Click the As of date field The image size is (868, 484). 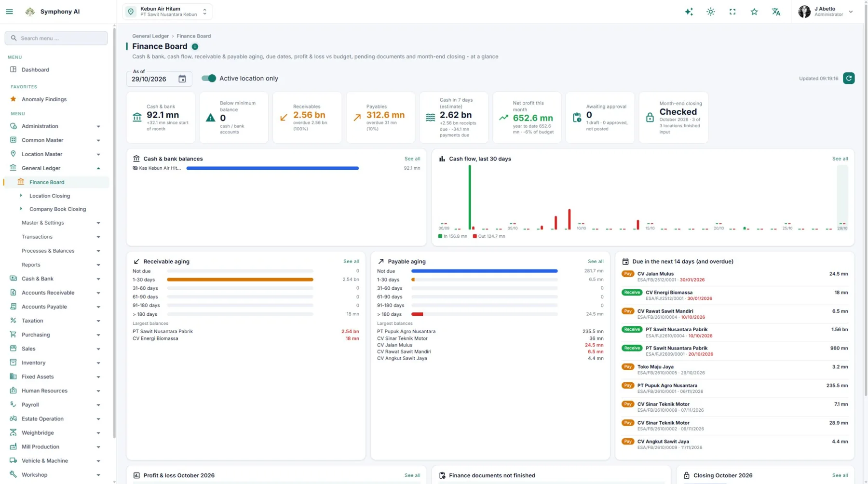click(159, 79)
